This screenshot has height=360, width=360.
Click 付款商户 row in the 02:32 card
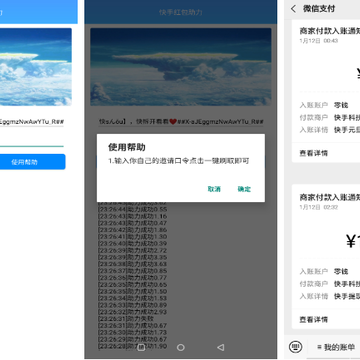pyautogui.click(x=330, y=284)
